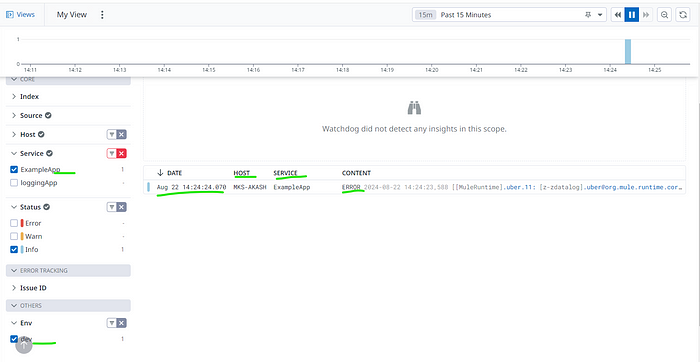Expand the Host facet
This screenshot has width=700, height=362.
coord(14,134)
